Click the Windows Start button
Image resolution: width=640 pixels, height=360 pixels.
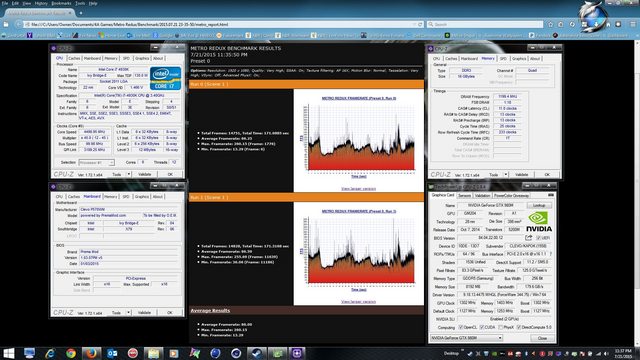(x=9, y=353)
